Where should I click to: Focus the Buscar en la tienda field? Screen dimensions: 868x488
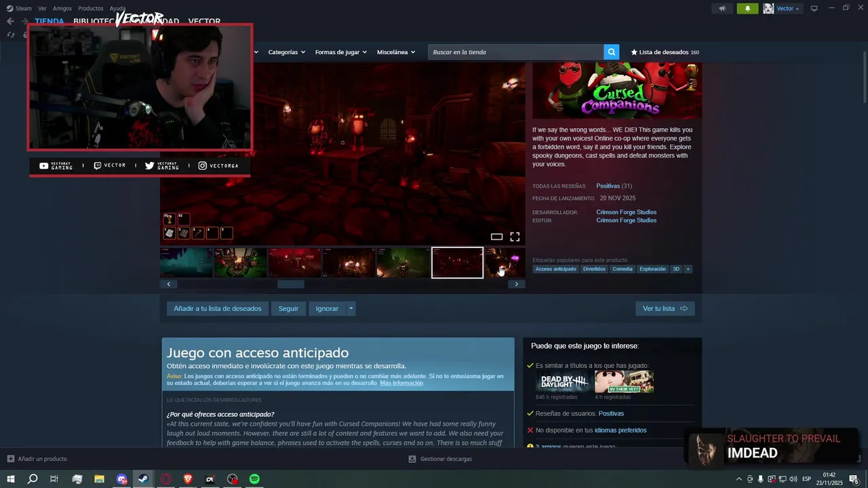pyautogui.click(x=515, y=52)
